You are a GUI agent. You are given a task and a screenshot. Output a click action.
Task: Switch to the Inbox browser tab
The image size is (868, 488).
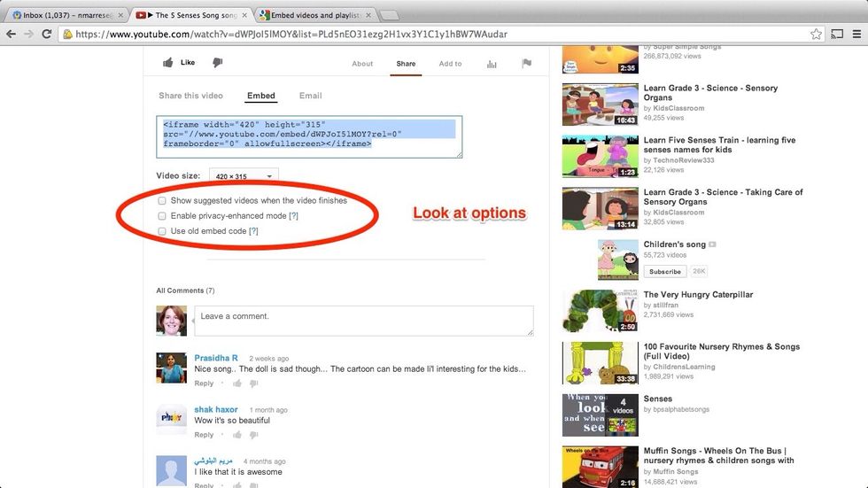pyautogui.click(x=66, y=15)
